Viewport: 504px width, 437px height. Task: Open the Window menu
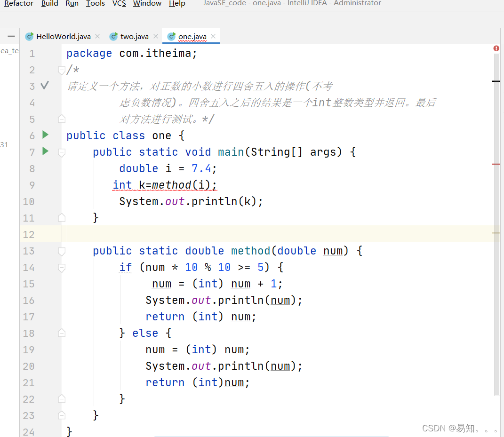(147, 3)
